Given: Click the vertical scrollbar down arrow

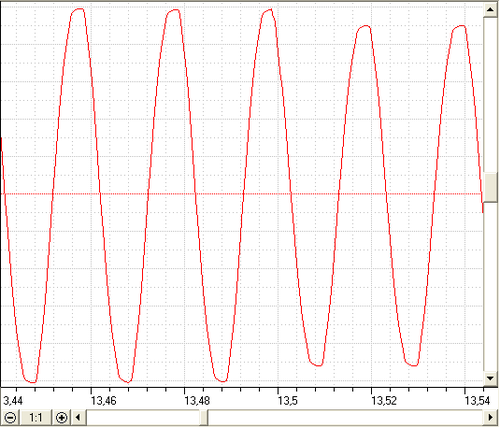Looking at the screenshot, I should (x=490, y=378).
